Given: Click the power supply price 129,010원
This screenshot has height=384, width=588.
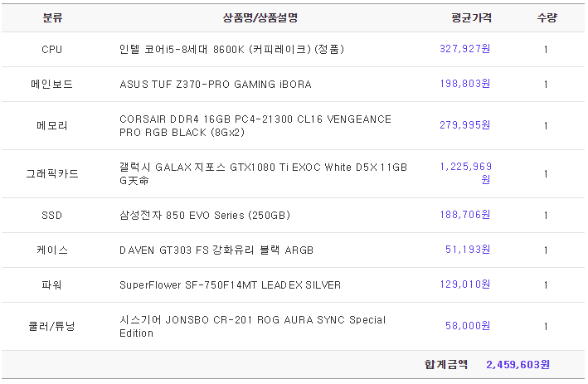Looking at the screenshot, I should click(464, 284).
